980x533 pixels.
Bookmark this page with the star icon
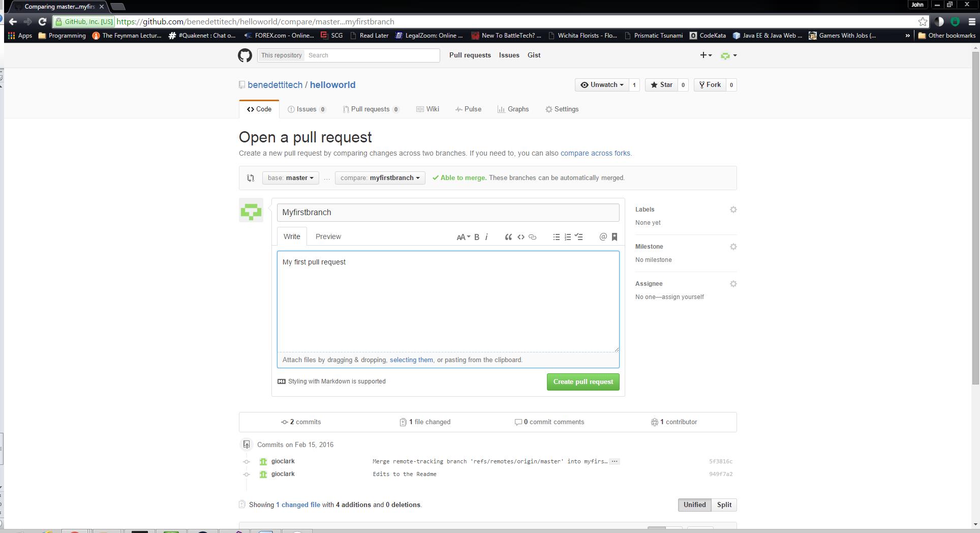[x=923, y=21]
